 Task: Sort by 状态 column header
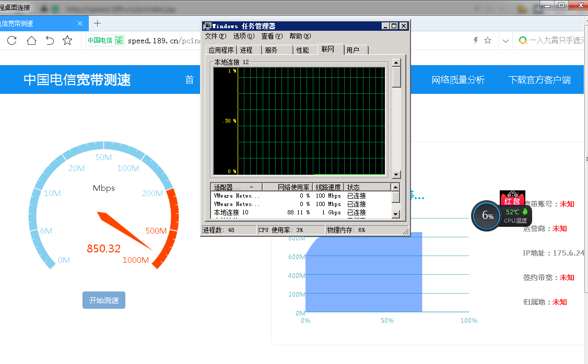tap(367, 187)
